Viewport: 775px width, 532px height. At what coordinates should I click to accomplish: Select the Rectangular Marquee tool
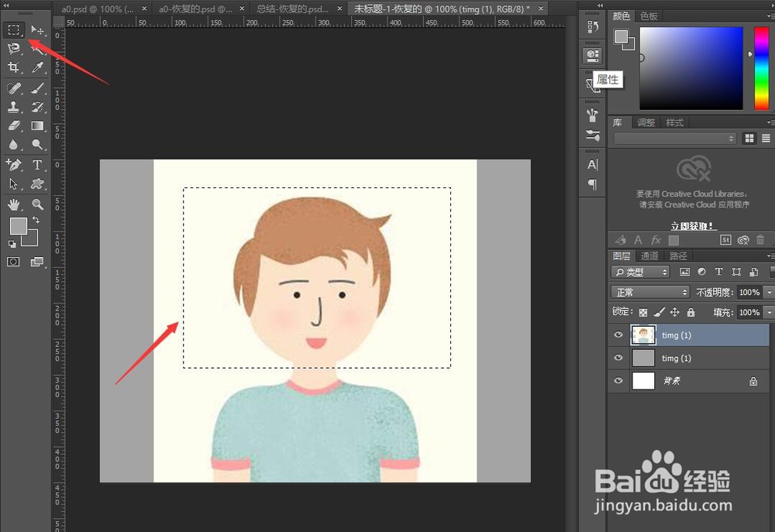click(13, 29)
